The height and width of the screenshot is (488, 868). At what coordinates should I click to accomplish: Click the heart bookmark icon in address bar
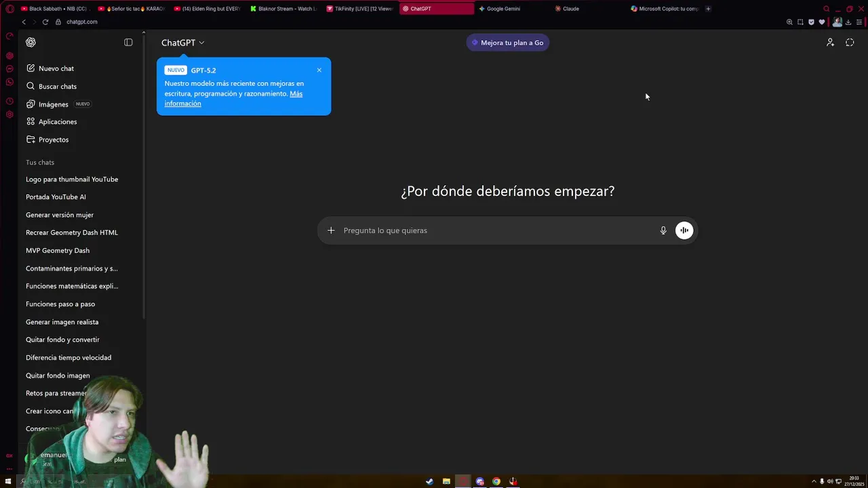(x=822, y=22)
